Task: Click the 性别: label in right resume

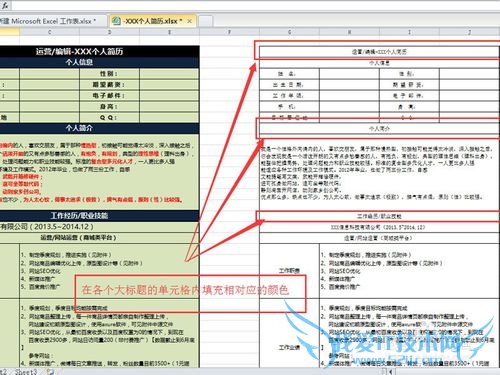Action: pos(409,74)
